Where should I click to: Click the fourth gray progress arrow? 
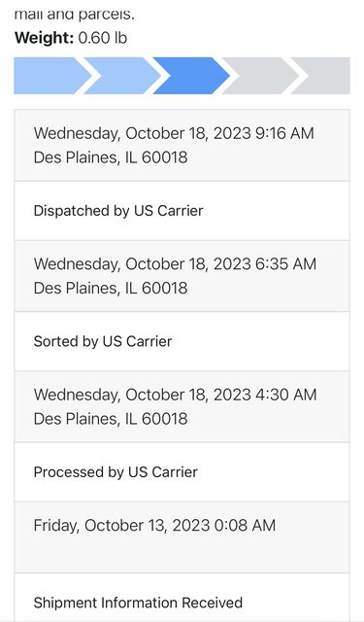(x=260, y=76)
